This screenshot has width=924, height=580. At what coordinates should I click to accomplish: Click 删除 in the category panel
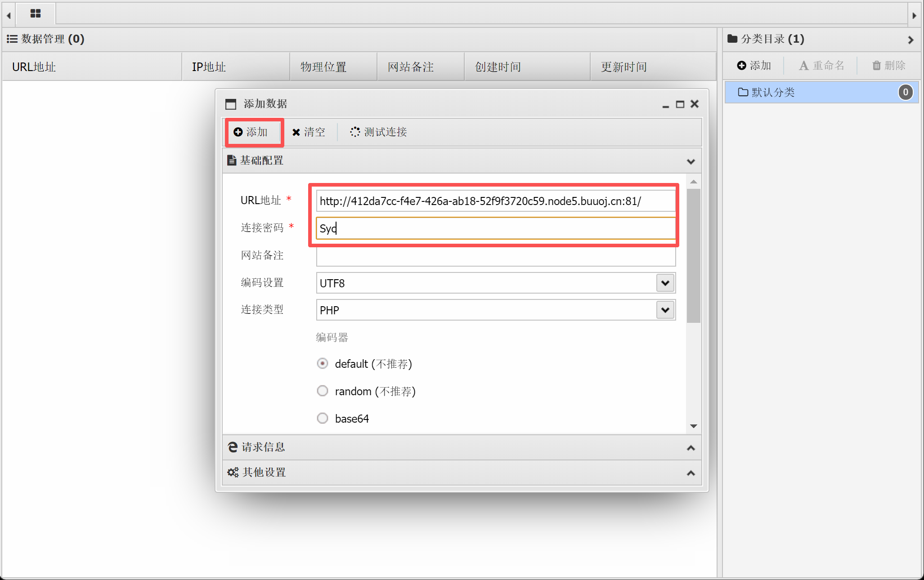[x=889, y=66]
